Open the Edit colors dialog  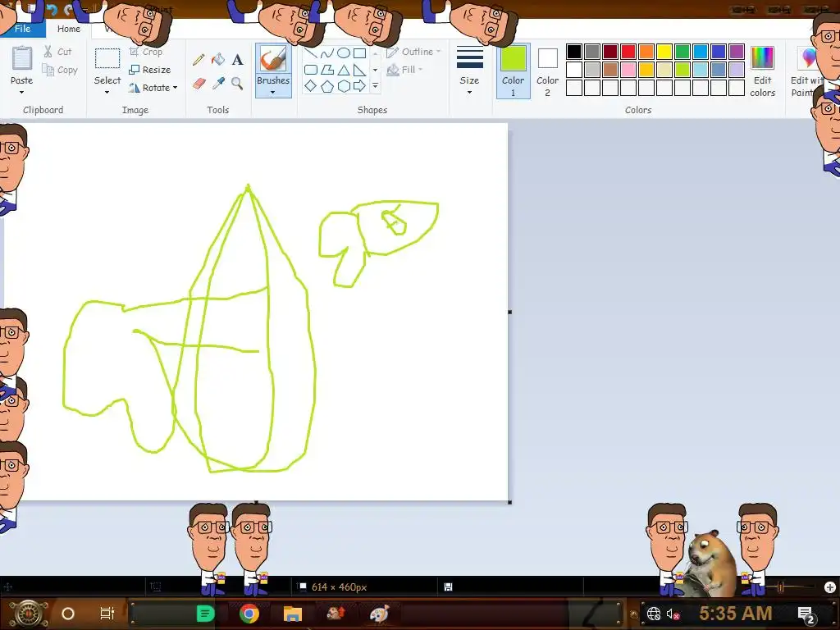point(762,71)
